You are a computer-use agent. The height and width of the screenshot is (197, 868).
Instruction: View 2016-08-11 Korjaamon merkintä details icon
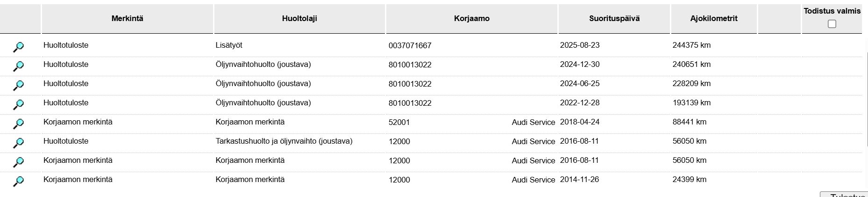pos(18,162)
